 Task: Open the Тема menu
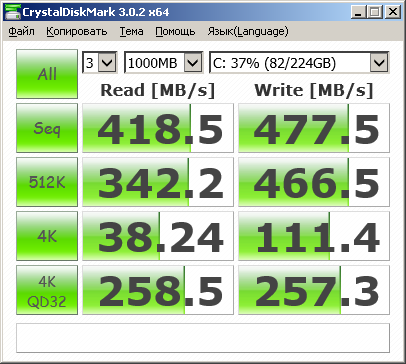(132, 31)
